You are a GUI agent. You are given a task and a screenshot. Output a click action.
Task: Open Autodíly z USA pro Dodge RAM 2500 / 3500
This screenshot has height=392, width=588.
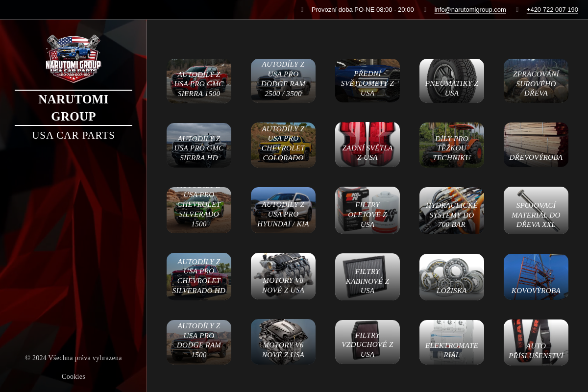tap(283, 81)
